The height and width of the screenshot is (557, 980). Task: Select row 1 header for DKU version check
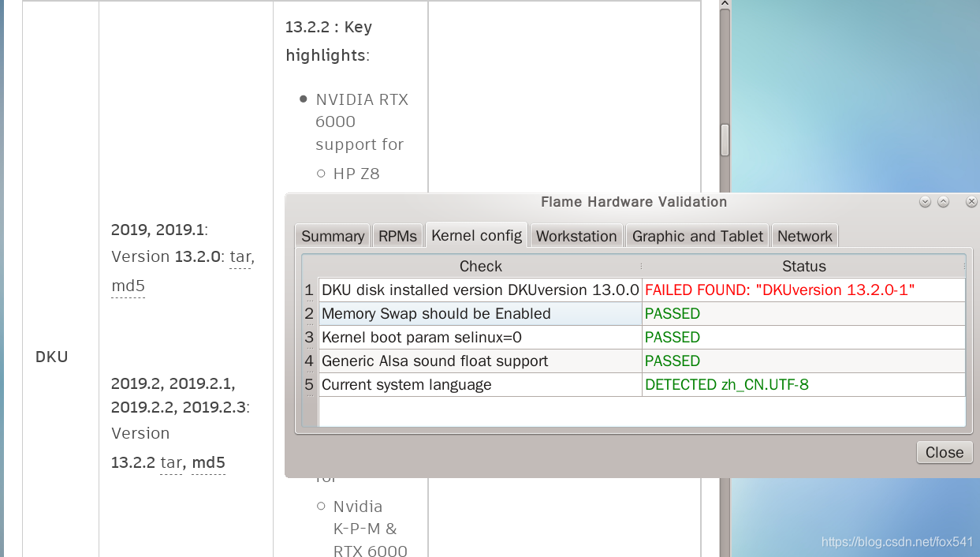tap(309, 290)
